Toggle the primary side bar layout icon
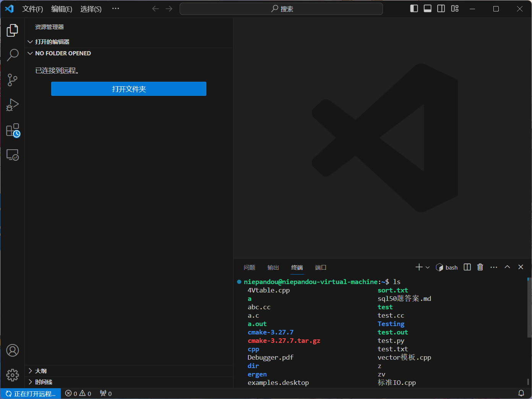The height and width of the screenshot is (399, 532). [x=414, y=8]
